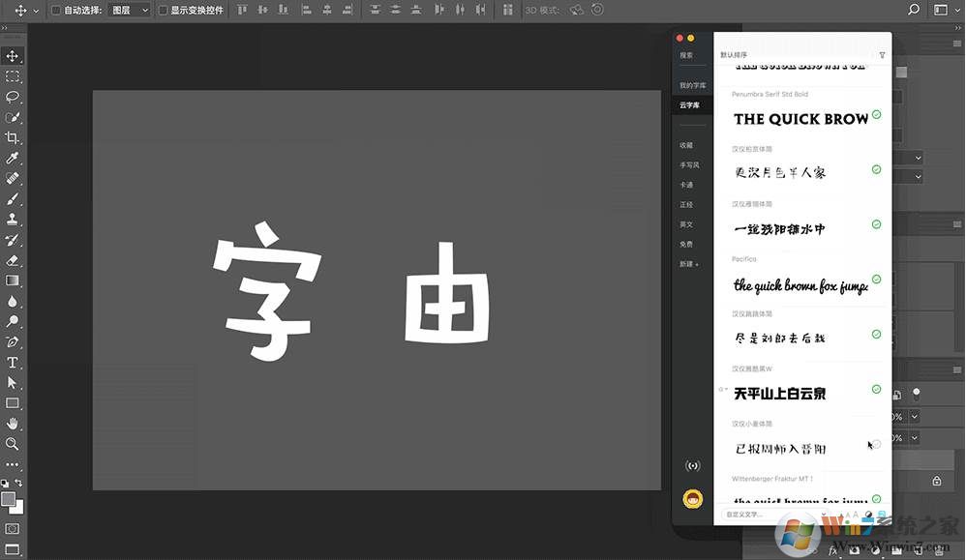The width and height of the screenshot is (966, 560).
Task: Open the 默认排序 sort dropdown
Action: [734, 55]
